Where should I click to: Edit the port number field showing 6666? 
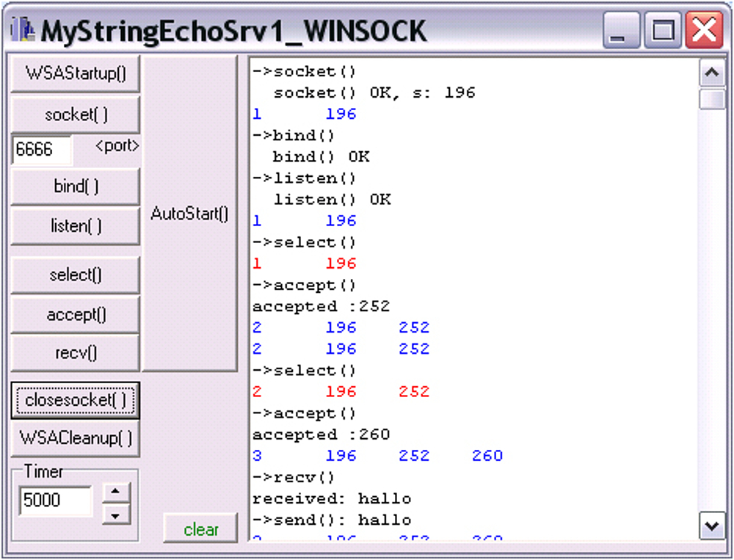tap(42, 150)
